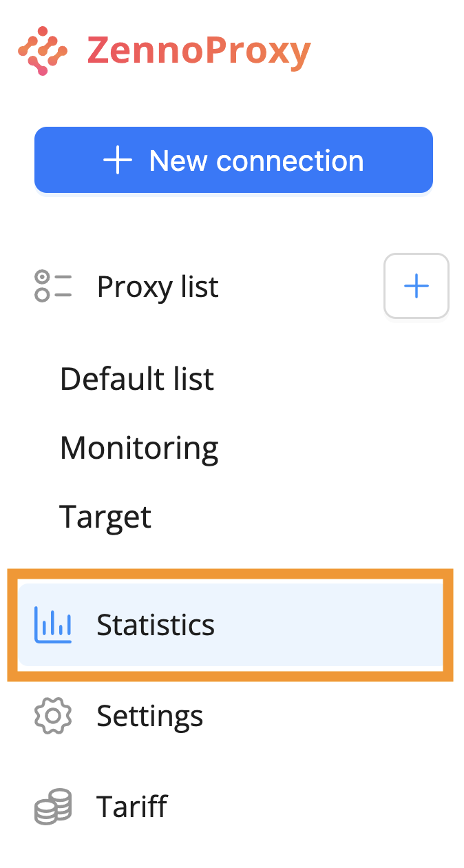The width and height of the screenshot is (464, 868).
Task: Add a proxy list with the plus button
Action: pyautogui.click(x=416, y=287)
